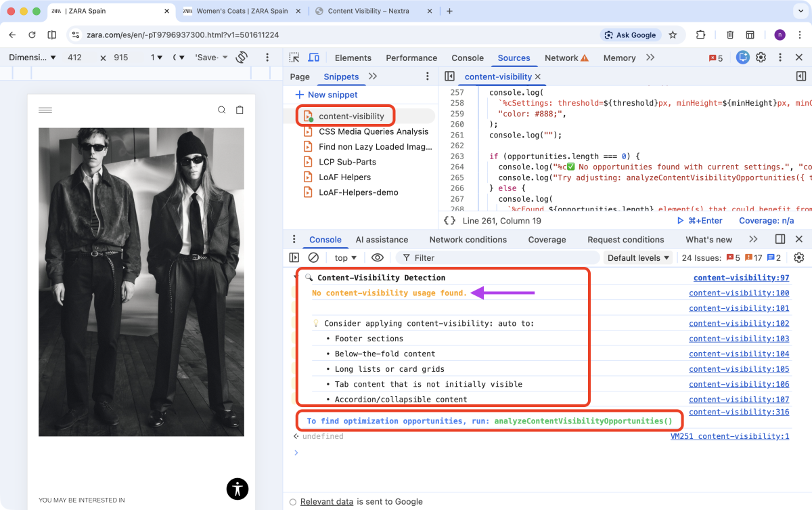This screenshot has width=812, height=510.
Task: Create a live expression with the eye icon
Action: click(x=378, y=257)
